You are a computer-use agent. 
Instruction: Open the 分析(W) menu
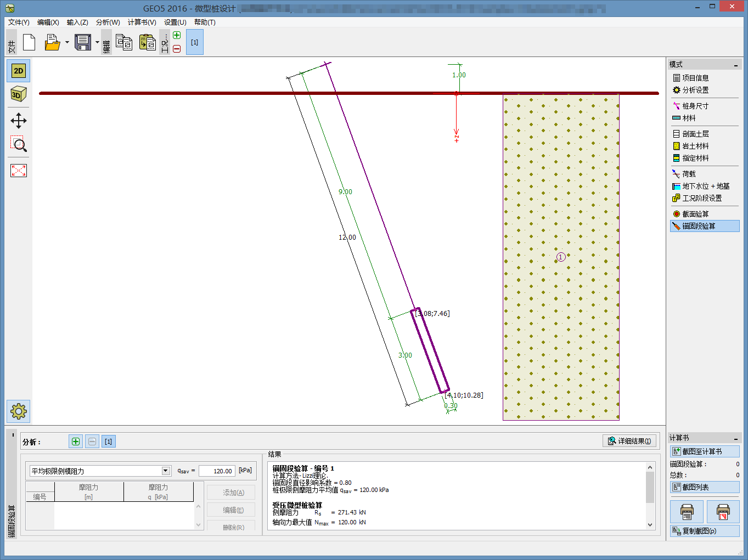pos(108,22)
